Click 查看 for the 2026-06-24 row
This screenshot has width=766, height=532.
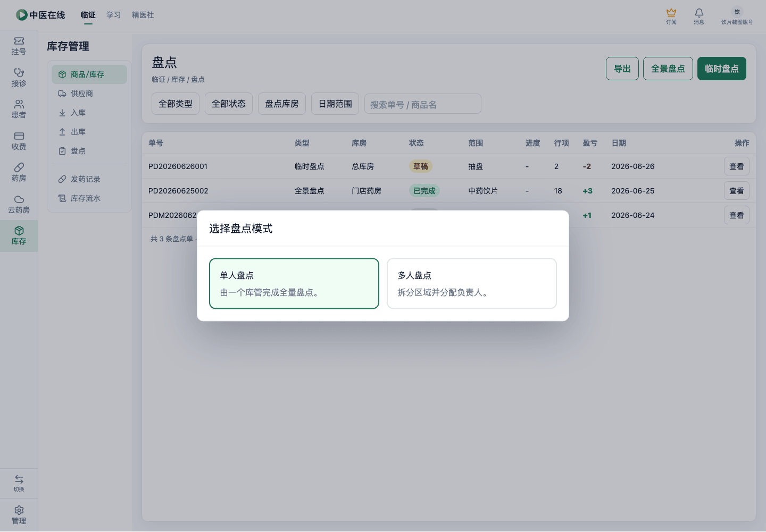(737, 215)
